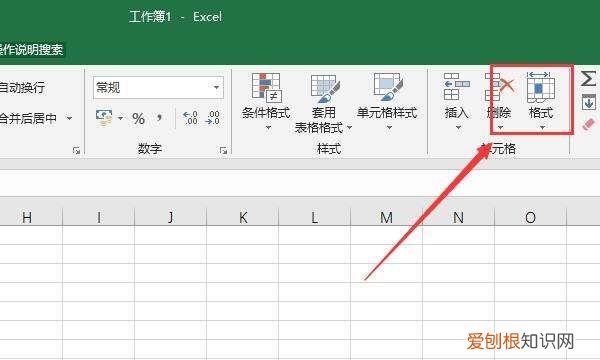Select column O header

tap(530, 217)
